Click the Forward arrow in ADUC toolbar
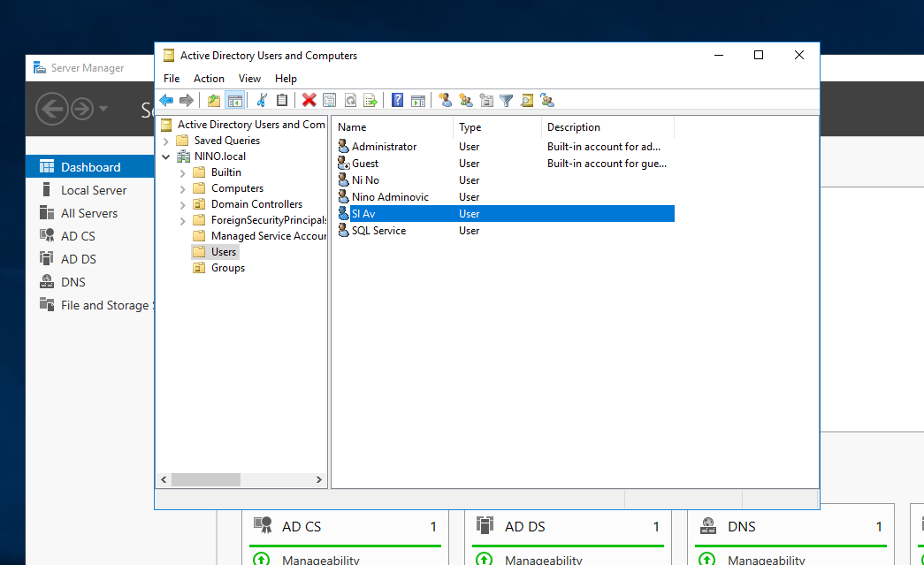 click(187, 100)
